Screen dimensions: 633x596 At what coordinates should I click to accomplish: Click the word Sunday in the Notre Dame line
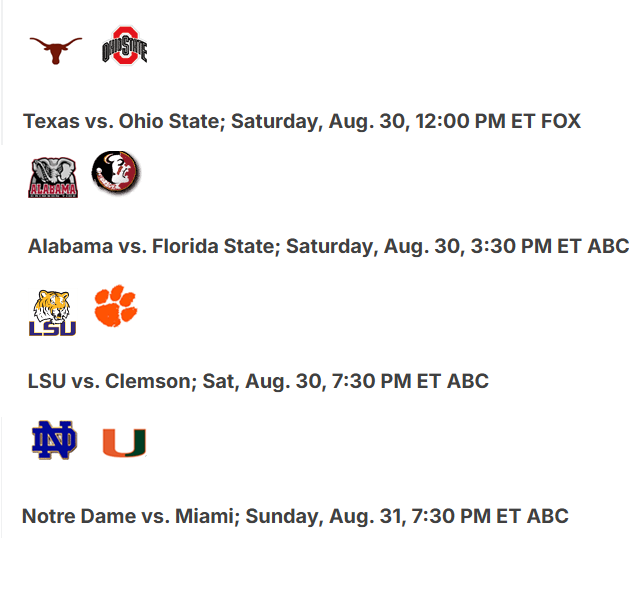pyautogui.click(x=283, y=516)
